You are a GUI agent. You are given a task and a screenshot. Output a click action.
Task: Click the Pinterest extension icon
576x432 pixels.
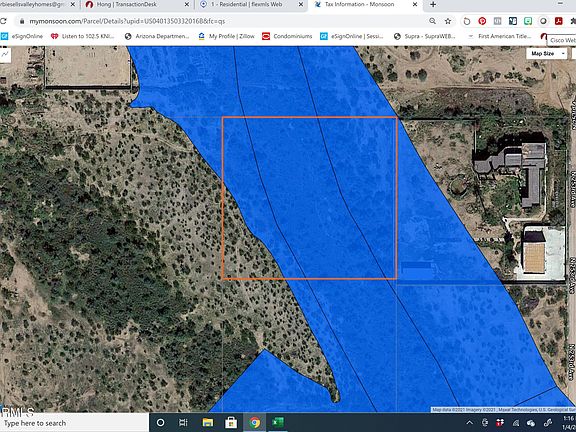tap(482, 21)
